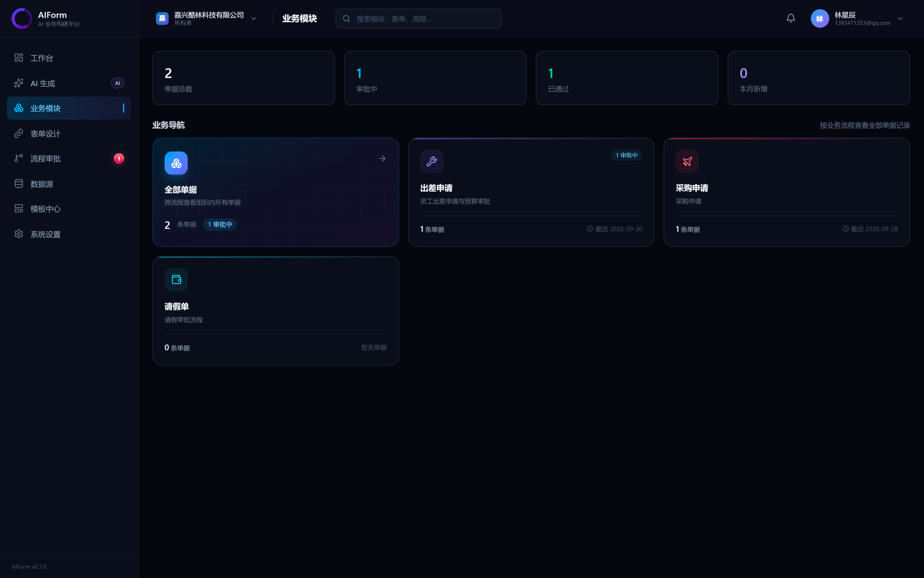The image size is (924, 578).
Task: Click the red notification badge on 流程审批
Action: (119, 159)
